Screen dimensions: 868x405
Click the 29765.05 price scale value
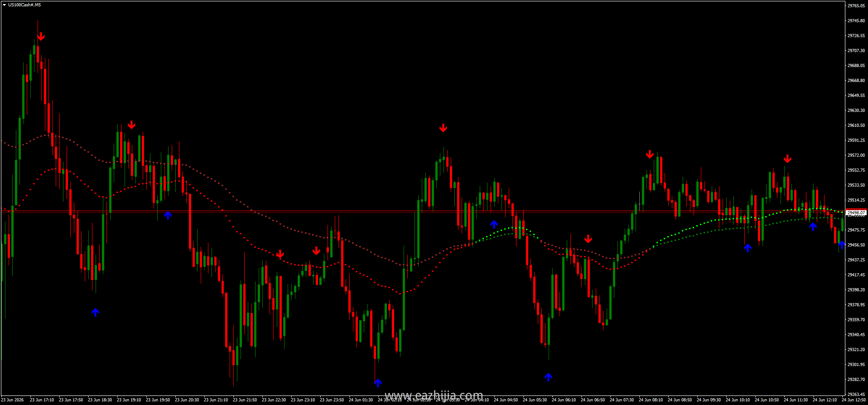coord(856,5)
